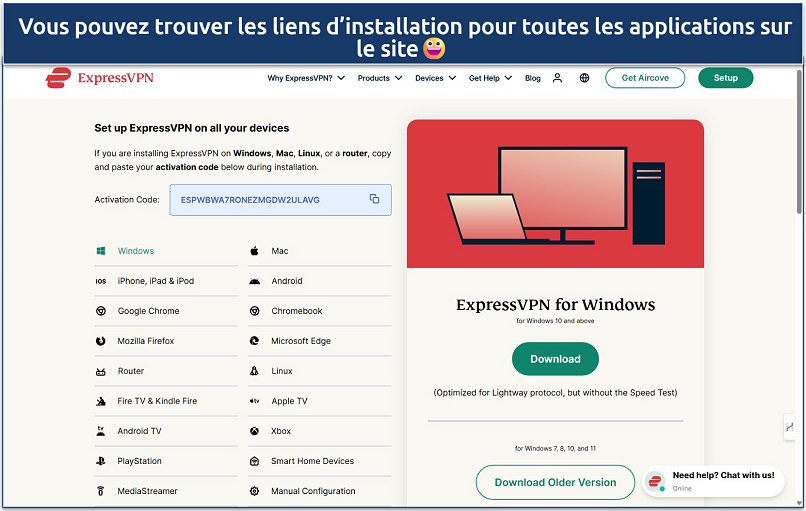Open the account profile icon
Viewport: 806px width, 511px height.
point(558,78)
